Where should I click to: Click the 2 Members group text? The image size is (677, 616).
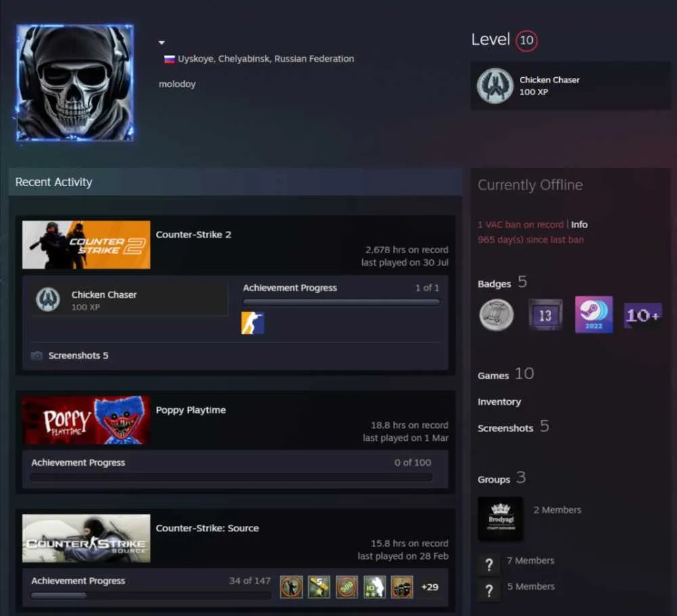click(557, 510)
